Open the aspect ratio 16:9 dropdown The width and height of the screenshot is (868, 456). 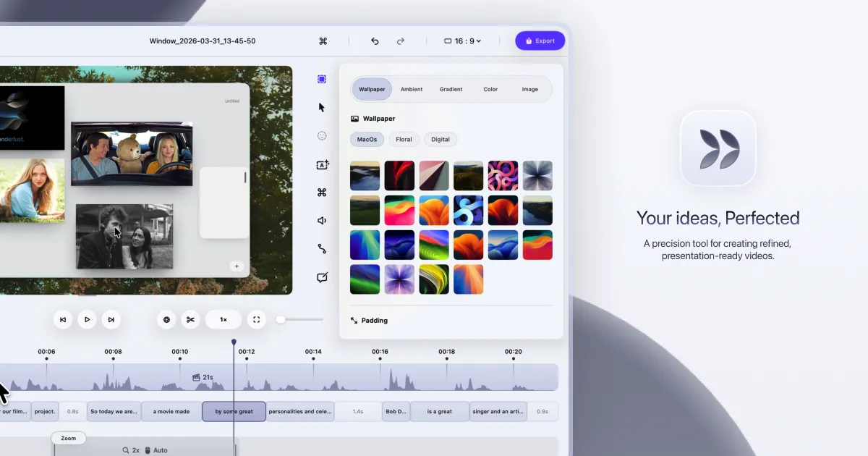(463, 41)
